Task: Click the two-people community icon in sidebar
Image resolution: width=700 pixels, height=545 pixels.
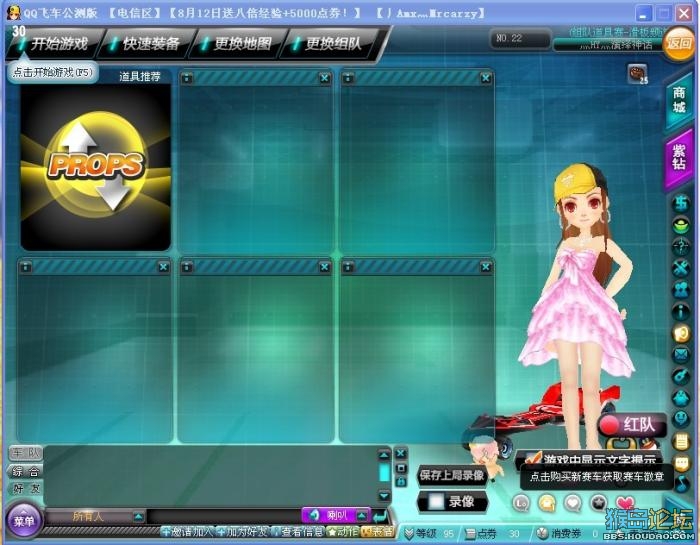Action: pyautogui.click(x=681, y=290)
